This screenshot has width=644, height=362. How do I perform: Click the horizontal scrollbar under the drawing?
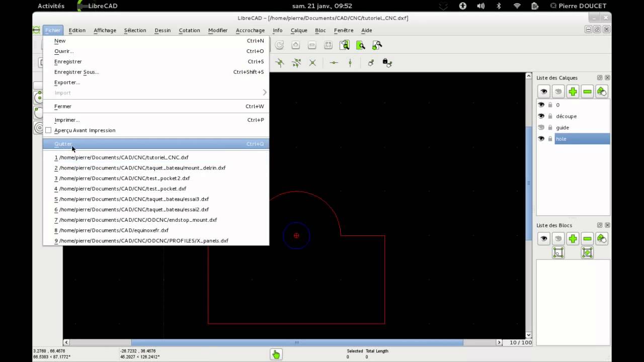297,342
